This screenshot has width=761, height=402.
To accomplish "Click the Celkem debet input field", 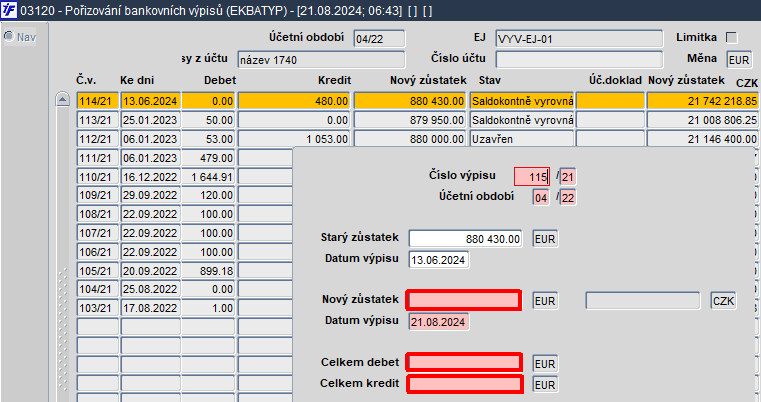I will pyautogui.click(x=464, y=363).
